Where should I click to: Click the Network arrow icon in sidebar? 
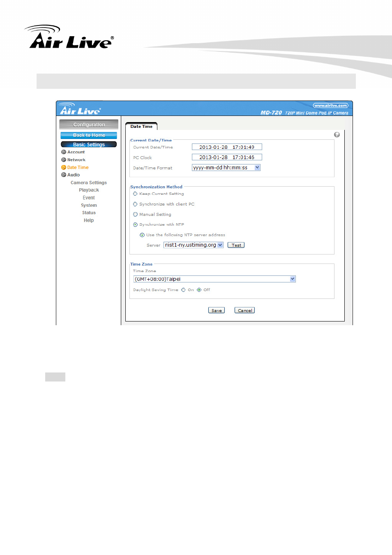pyautogui.click(x=64, y=160)
